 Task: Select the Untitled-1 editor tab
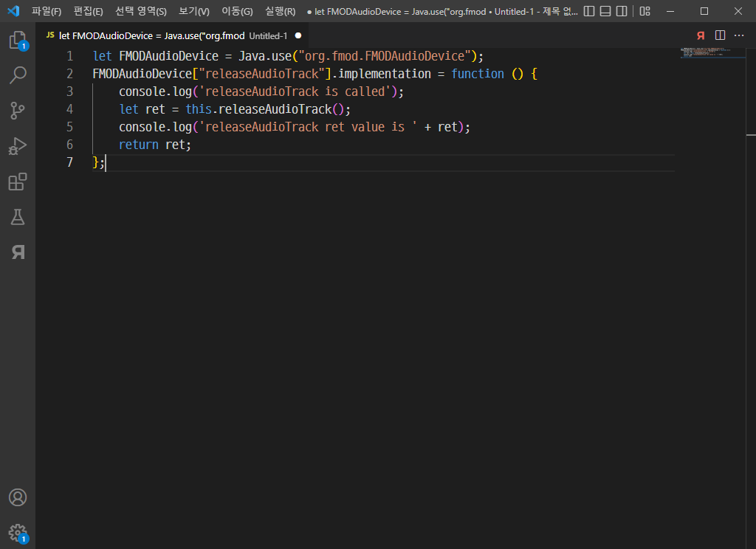click(170, 35)
